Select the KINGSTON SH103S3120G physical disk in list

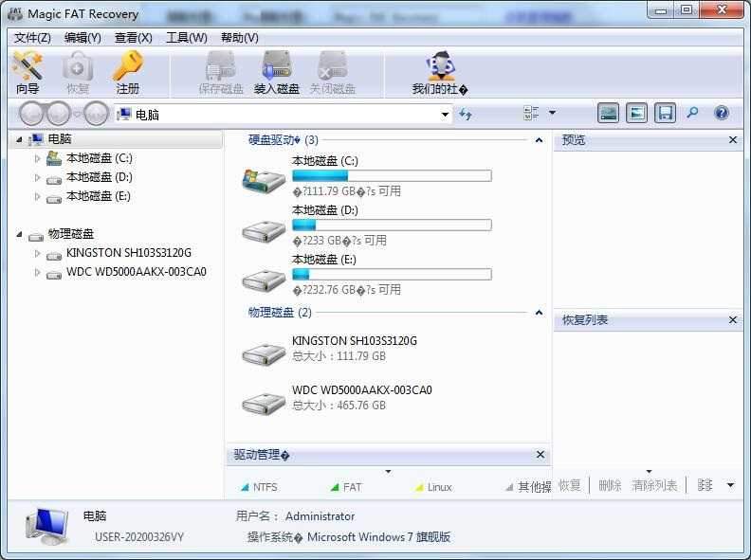pyautogui.click(x=354, y=341)
